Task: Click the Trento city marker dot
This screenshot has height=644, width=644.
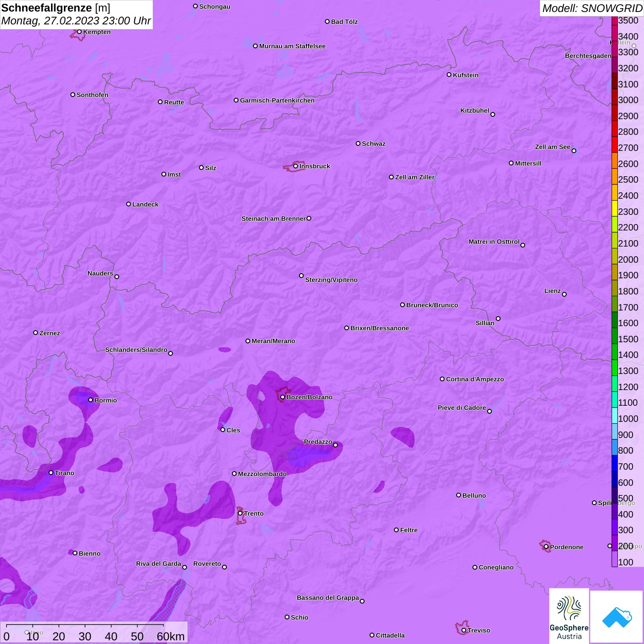Action: pos(240,513)
